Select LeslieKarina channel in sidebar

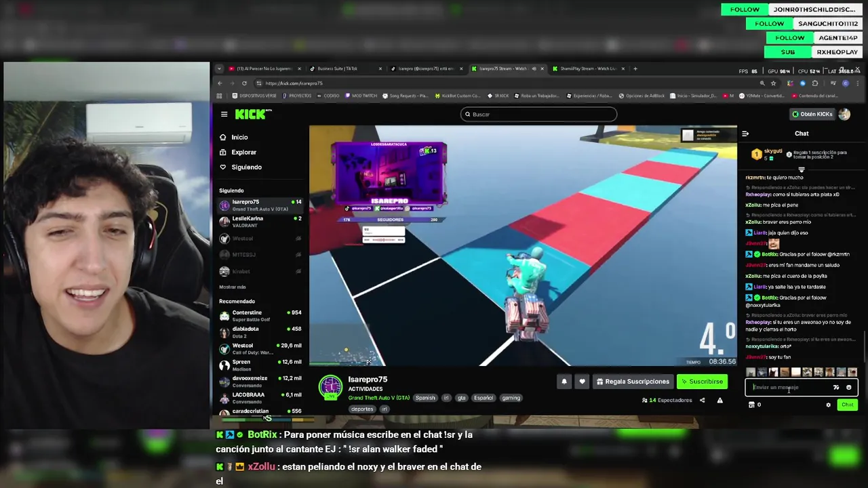tap(260, 222)
